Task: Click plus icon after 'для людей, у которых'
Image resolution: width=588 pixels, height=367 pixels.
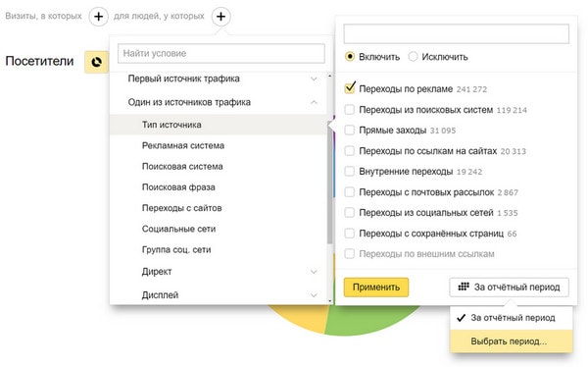Action: tap(220, 17)
